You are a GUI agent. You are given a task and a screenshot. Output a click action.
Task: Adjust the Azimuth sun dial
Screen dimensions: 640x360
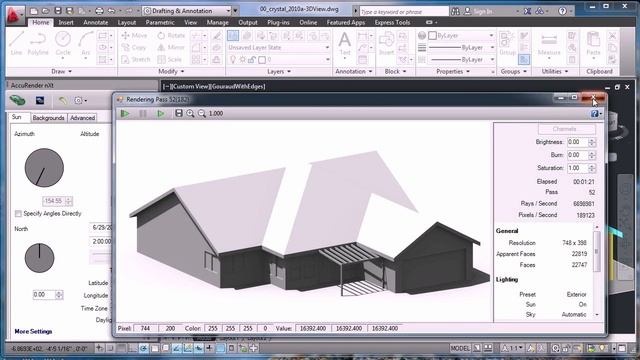pyautogui.click(x=44, y=167)
